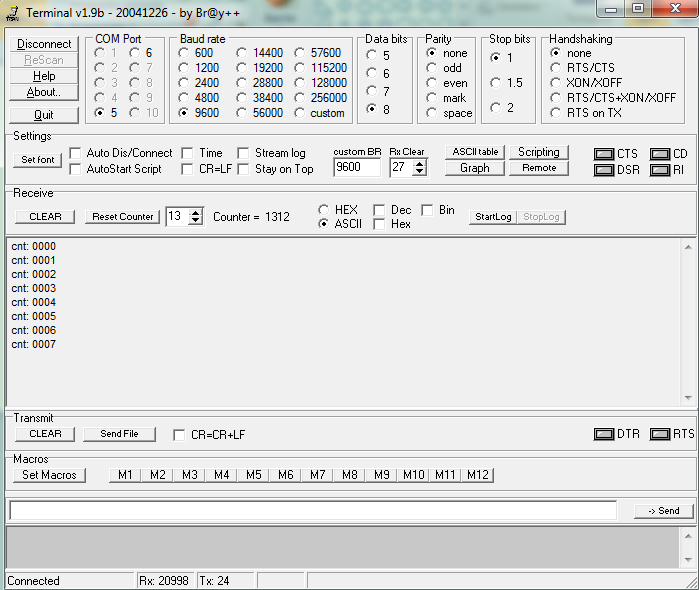
Task: Select RTS/CTS handshaking
Action: point(555,68)
